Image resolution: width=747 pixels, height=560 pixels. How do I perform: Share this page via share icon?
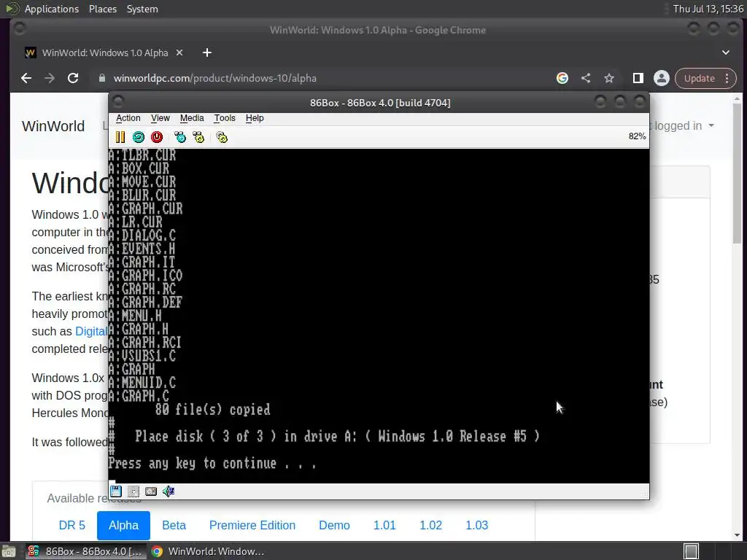click(586, 78)
